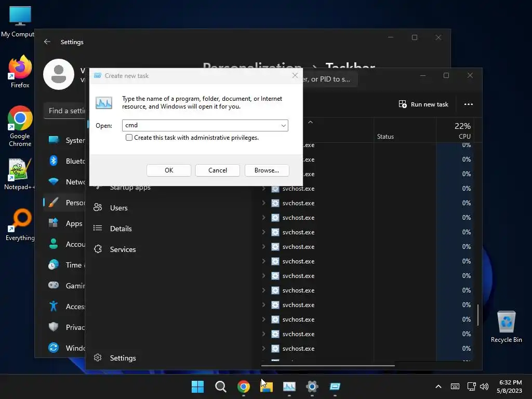Expand the last fully visible svchost.exe row

click(263, 348)
